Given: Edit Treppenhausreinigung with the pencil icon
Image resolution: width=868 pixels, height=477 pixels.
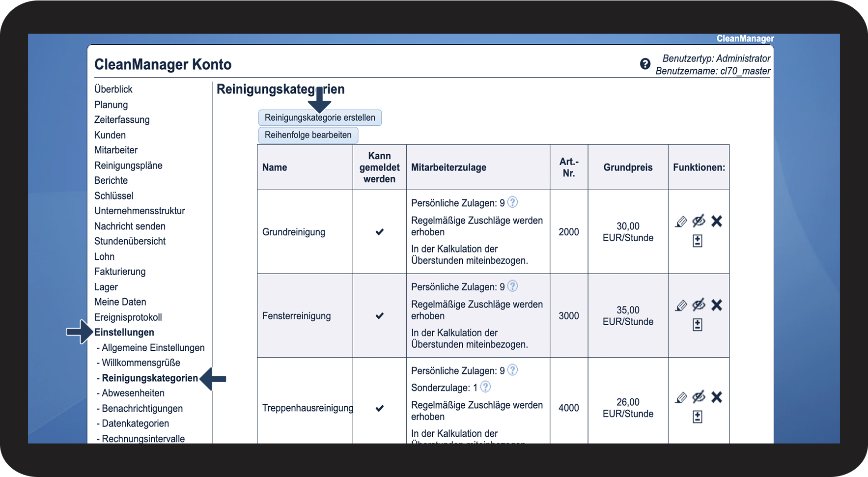Looking at the screenshot, I should (x=681, y=397).
